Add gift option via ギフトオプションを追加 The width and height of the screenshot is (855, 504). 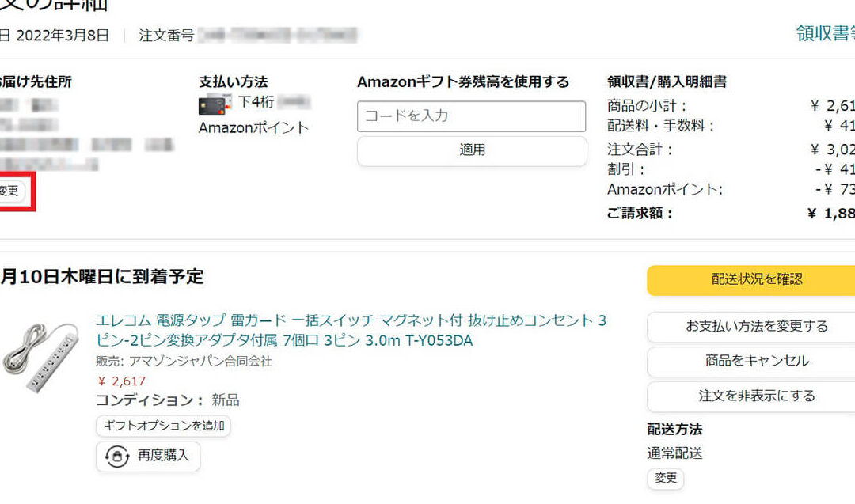click(164, 426)
